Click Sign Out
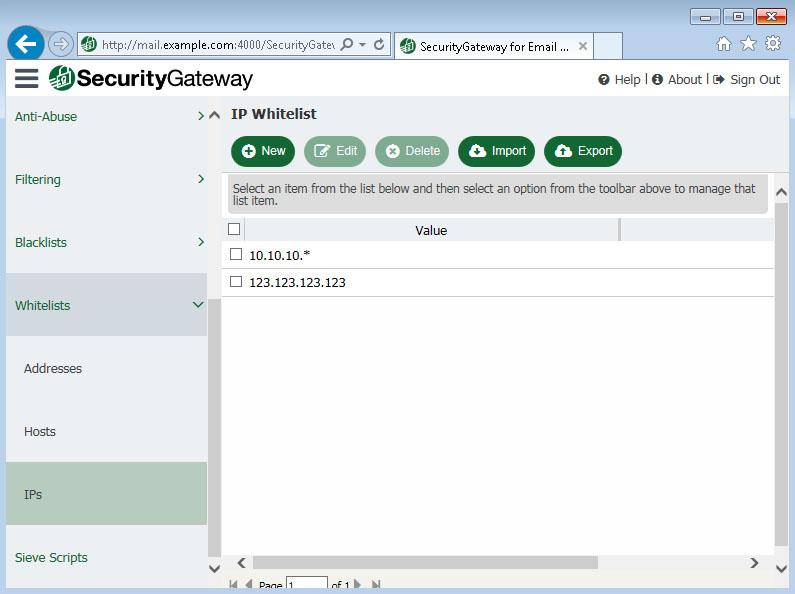The height and width of the screenshot is (594, 795). pyautogui.click(x=746, y=80)
